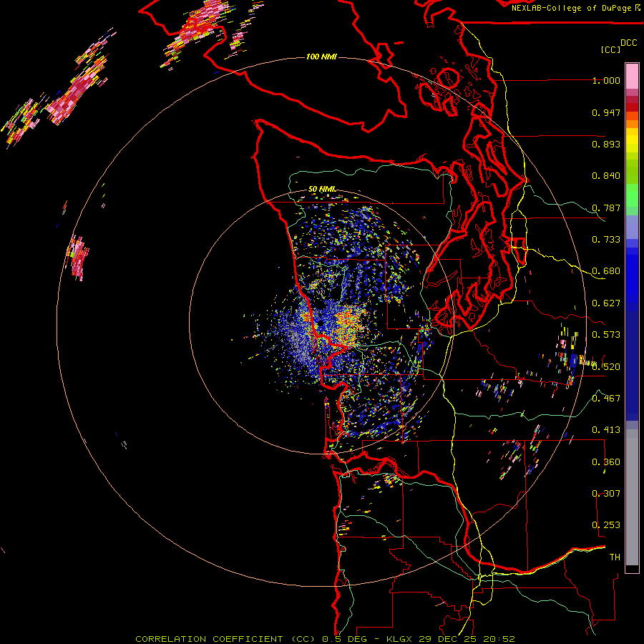Click the 0.307 scale value

click(606, 494)
